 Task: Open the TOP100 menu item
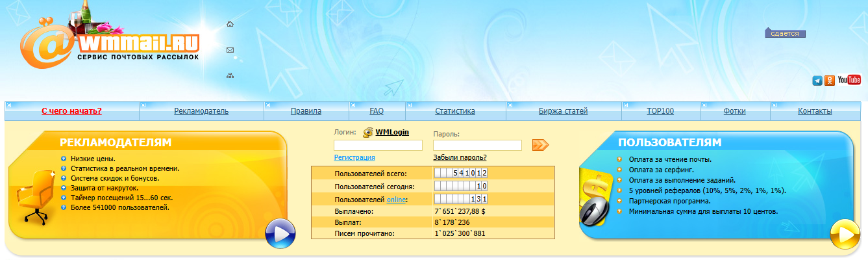660,111
